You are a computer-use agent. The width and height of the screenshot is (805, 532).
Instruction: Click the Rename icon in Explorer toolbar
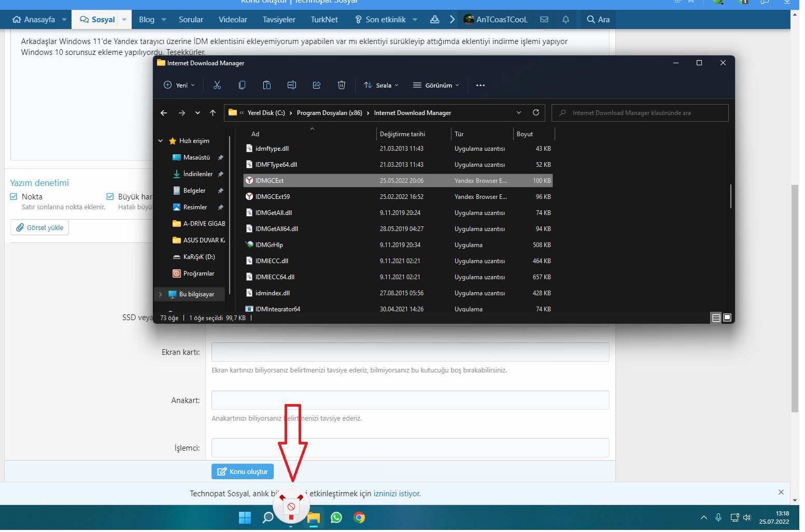tap(292, 85)
